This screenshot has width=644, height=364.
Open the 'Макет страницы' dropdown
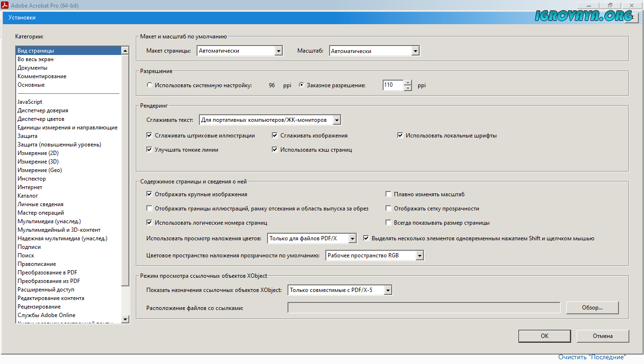(278, 51)
